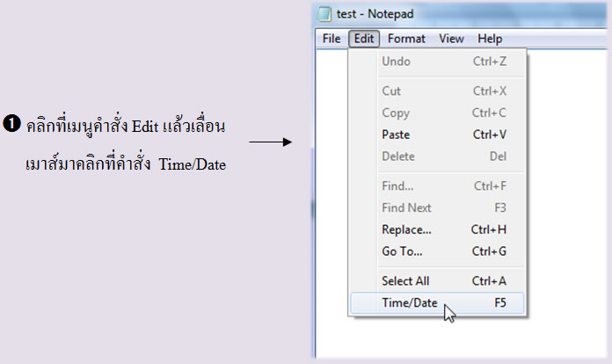
Task: Choose Find... in the Edit menu
Action: [x=437, y=186]
